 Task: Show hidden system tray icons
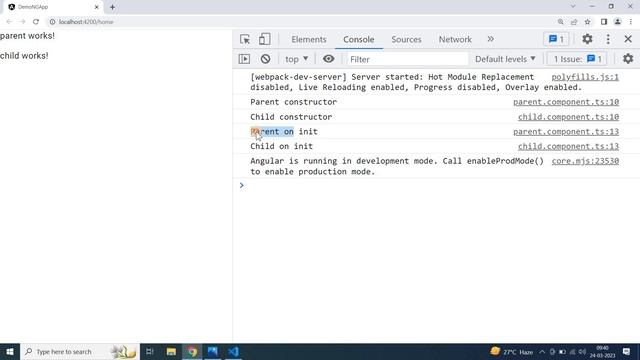pos(542,352)
